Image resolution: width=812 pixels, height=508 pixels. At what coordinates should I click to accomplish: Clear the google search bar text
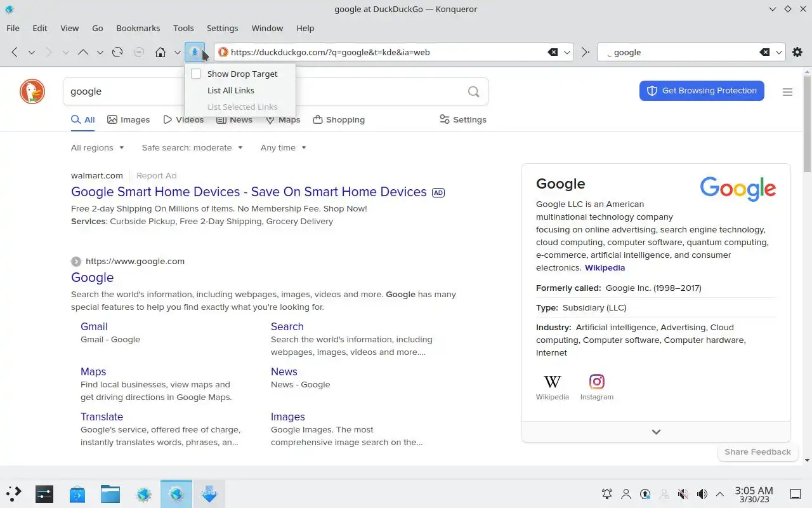pos(765,52)
